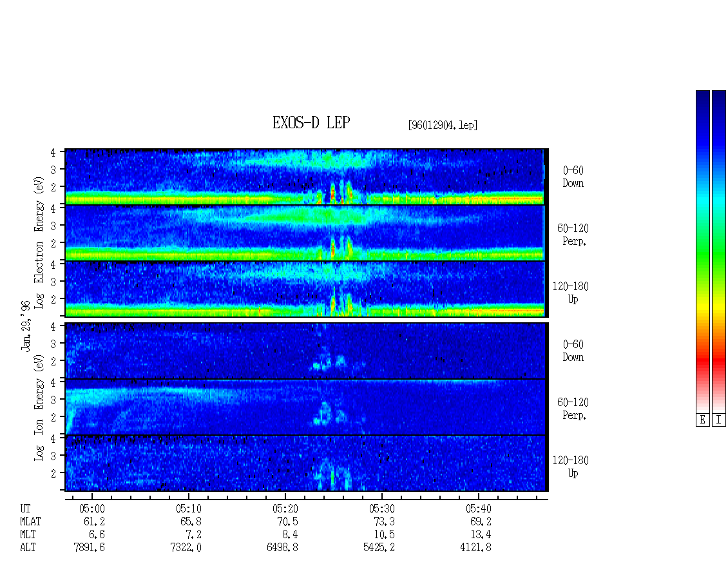
Task: Click the electron color bar marked E
Action: pos(702,251)
